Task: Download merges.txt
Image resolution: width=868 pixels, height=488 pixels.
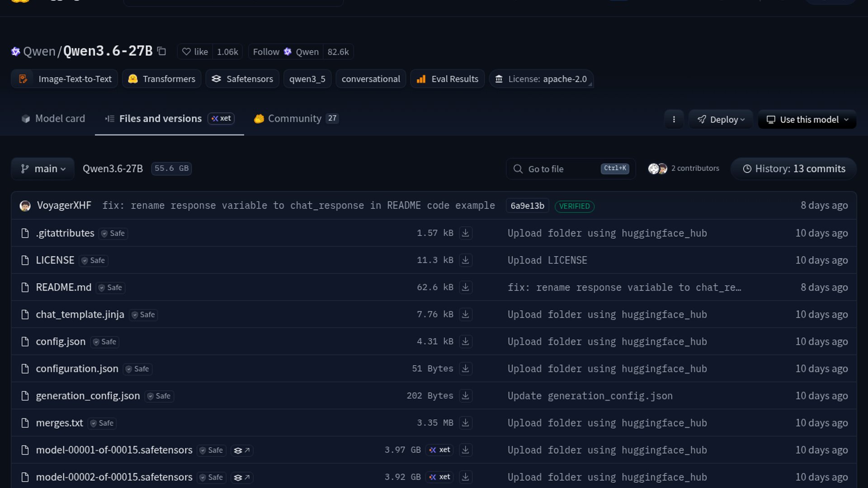Action: coord(465,423)
